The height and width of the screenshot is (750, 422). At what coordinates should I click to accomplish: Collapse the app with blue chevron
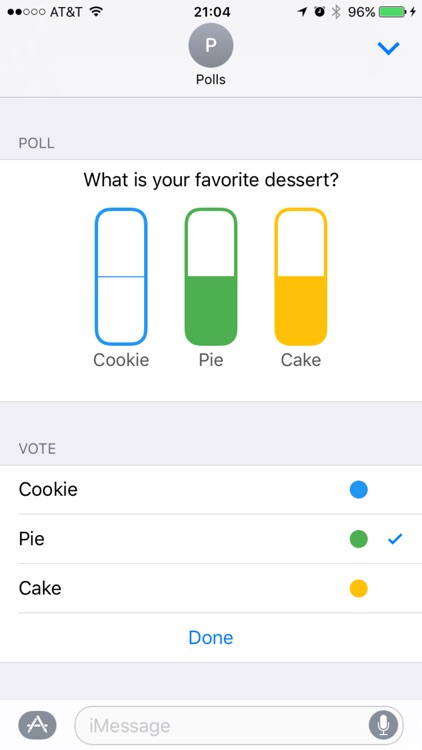coord(388,48)
